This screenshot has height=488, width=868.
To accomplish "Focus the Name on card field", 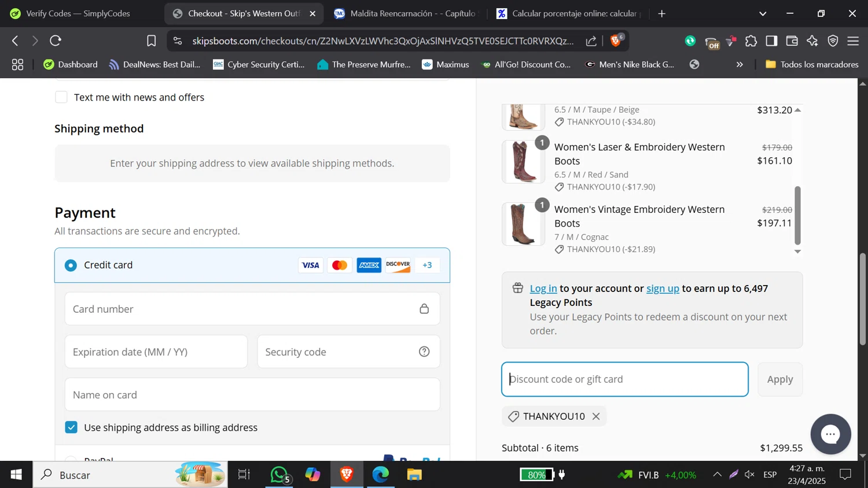I will tap(252, 394).
